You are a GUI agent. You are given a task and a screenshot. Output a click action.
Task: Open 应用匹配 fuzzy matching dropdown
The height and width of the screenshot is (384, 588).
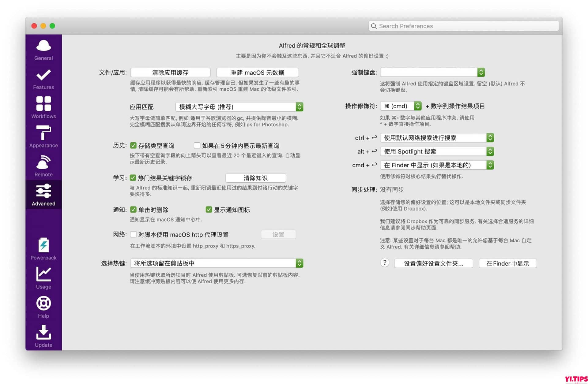239,107
